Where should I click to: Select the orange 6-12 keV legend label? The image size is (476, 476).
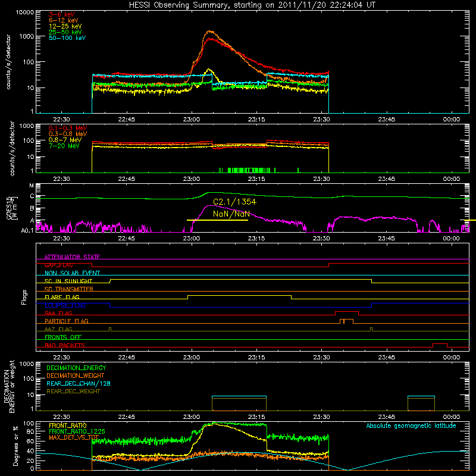[x=64, y=20]
